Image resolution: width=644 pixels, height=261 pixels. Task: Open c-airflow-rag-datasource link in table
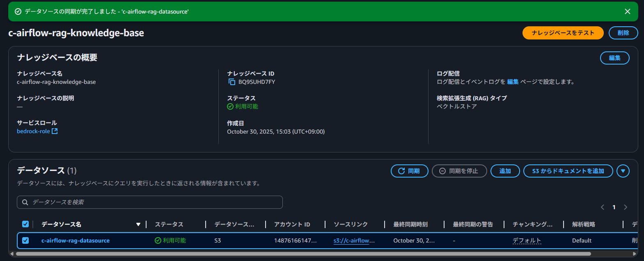click(76, 240)
